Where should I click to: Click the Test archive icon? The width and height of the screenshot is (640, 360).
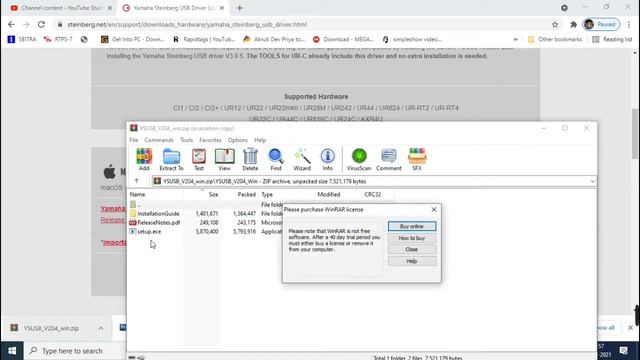(x=199, y=159)
